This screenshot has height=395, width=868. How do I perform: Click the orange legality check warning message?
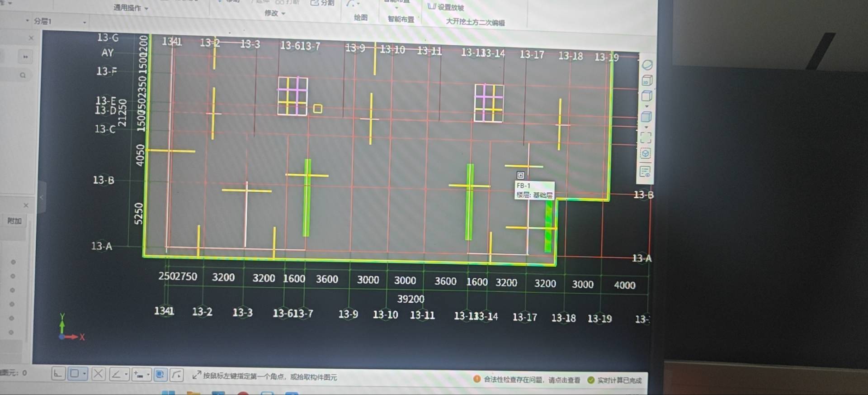click(x=527, y=380)
